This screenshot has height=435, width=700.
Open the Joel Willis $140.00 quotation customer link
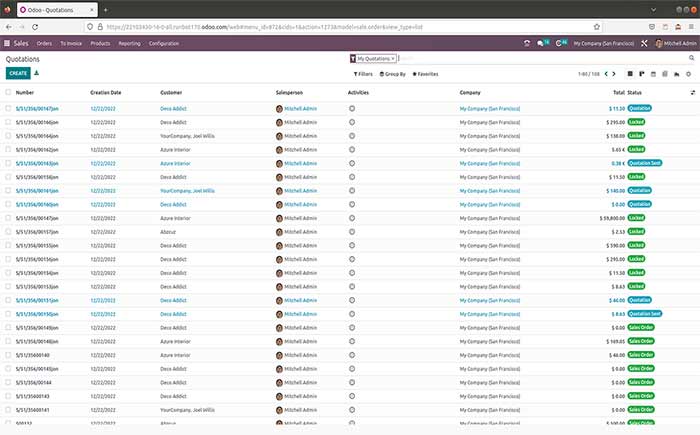(188, 191)
